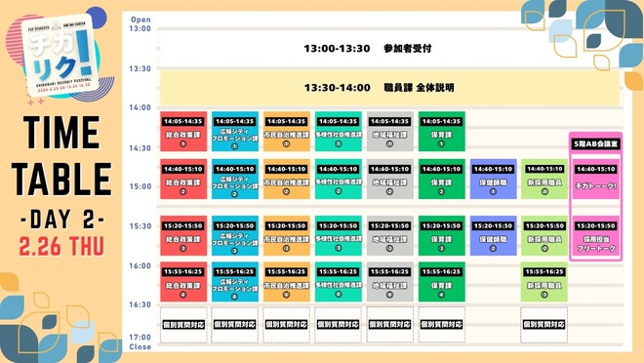
Task: Open the 14:05-14:35 総合政策課 ① session
Action: point(183,132)
